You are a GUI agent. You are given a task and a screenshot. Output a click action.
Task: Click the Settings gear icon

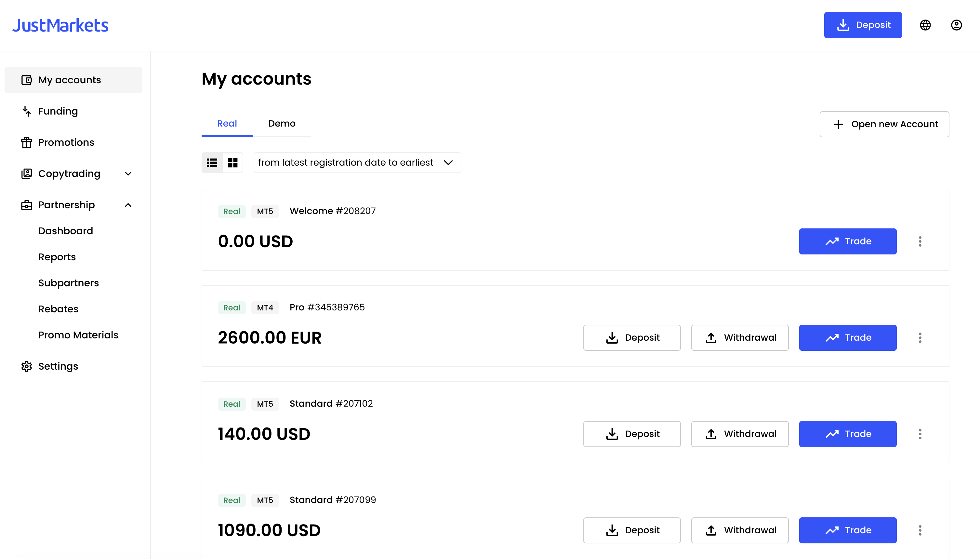26,366
